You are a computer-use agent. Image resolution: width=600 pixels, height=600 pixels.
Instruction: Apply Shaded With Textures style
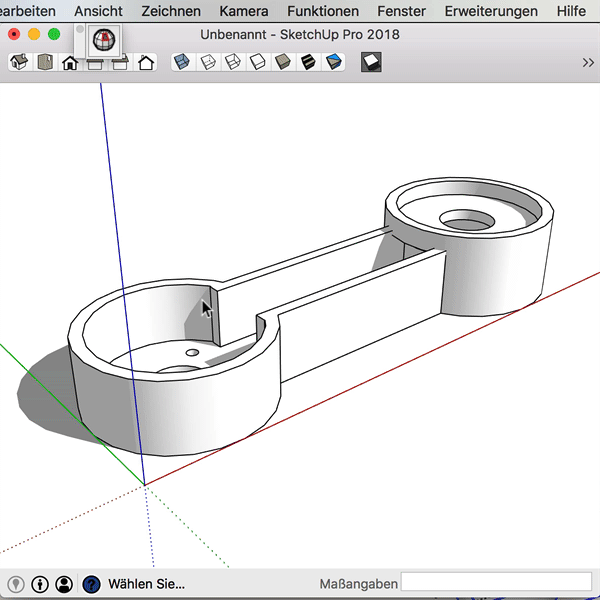[x=308, y=63]
